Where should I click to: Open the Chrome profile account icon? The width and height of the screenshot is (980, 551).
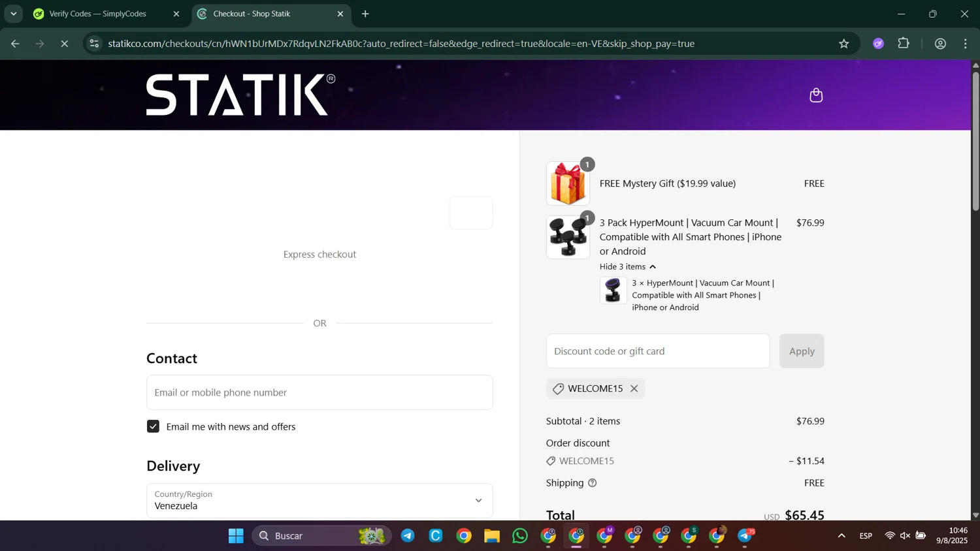tap(940, 44)
